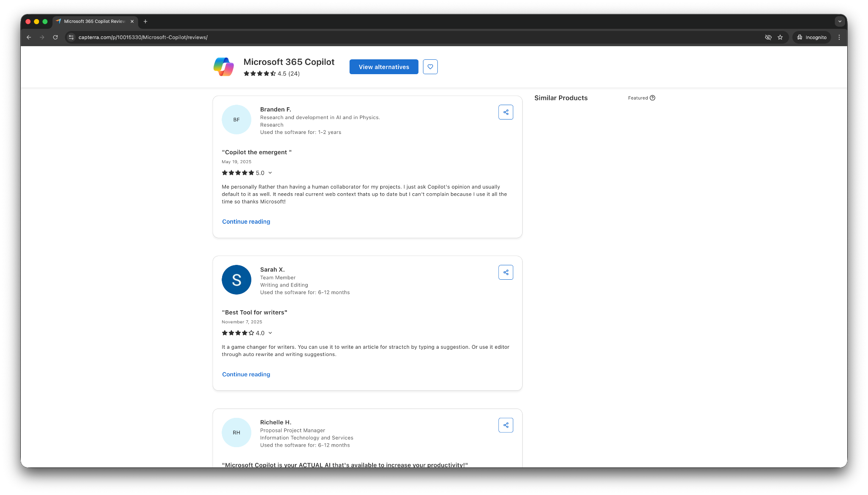Save Copilot with the heart icon

point(430,67)
